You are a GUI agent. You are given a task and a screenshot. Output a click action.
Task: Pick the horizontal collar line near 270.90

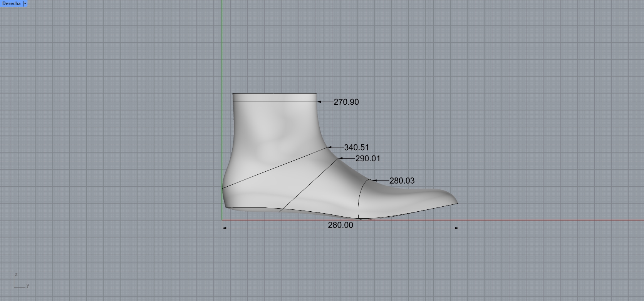click(x=274, y=102)
